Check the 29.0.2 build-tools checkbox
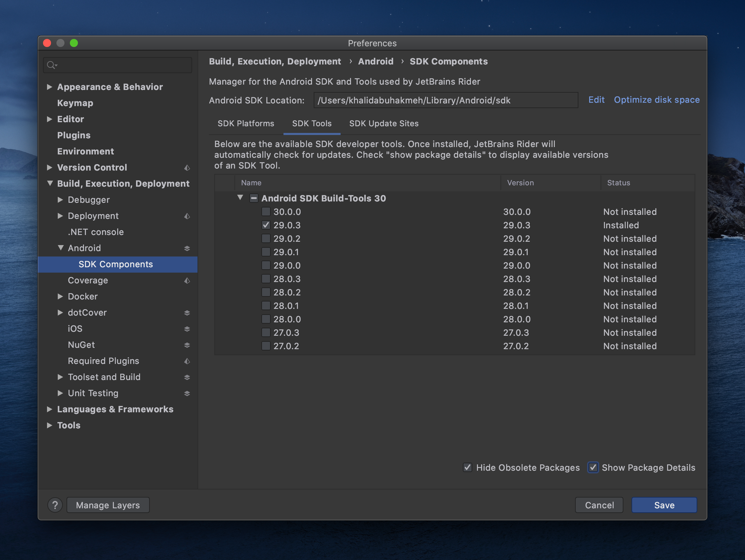The width and height of the screenshot is (745, 560). pos(266,238)
